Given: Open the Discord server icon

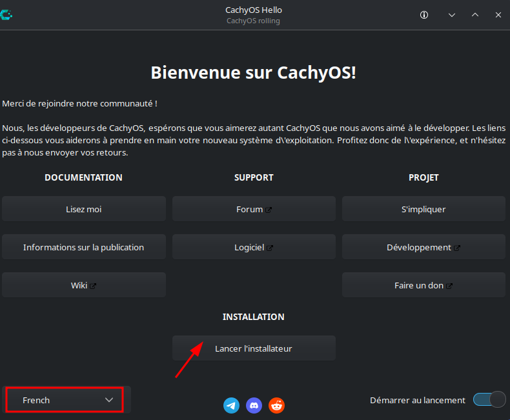Looking at the screenshot, I should [254, 405].
